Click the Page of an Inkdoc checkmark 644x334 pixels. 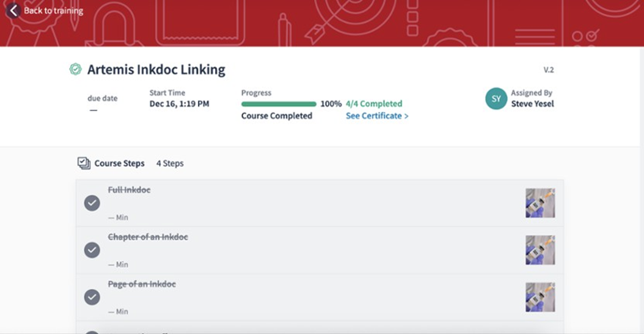click(x=92, y=297)
